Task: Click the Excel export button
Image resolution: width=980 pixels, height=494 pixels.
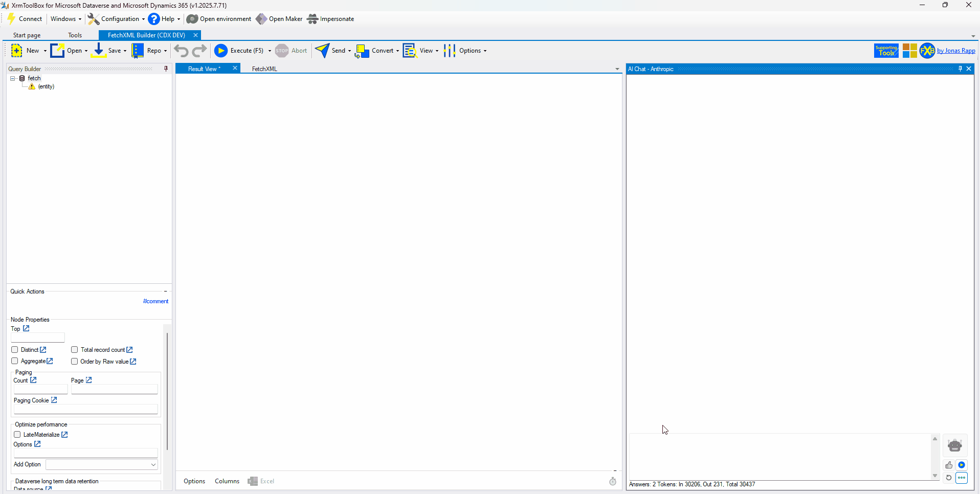Action: tap(261, 481)
